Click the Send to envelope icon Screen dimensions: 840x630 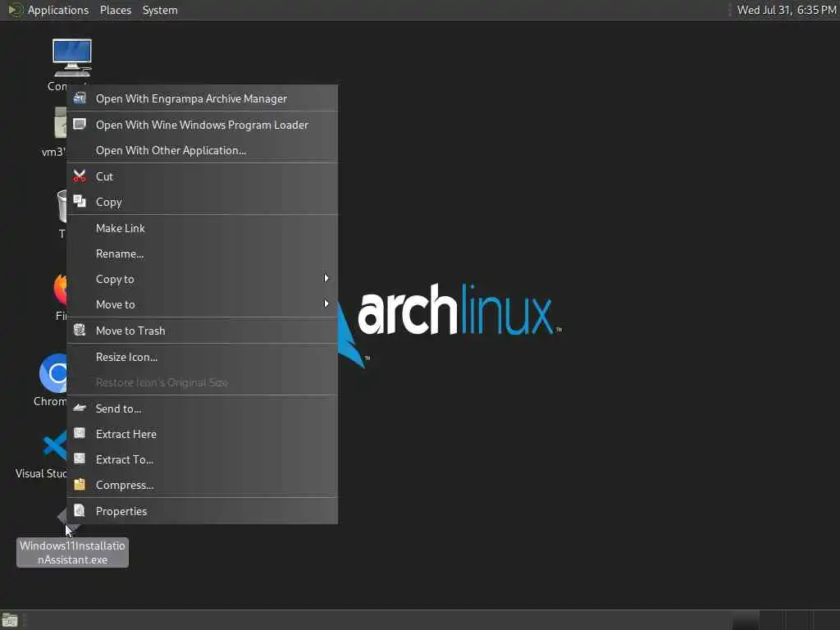[80, 408]
